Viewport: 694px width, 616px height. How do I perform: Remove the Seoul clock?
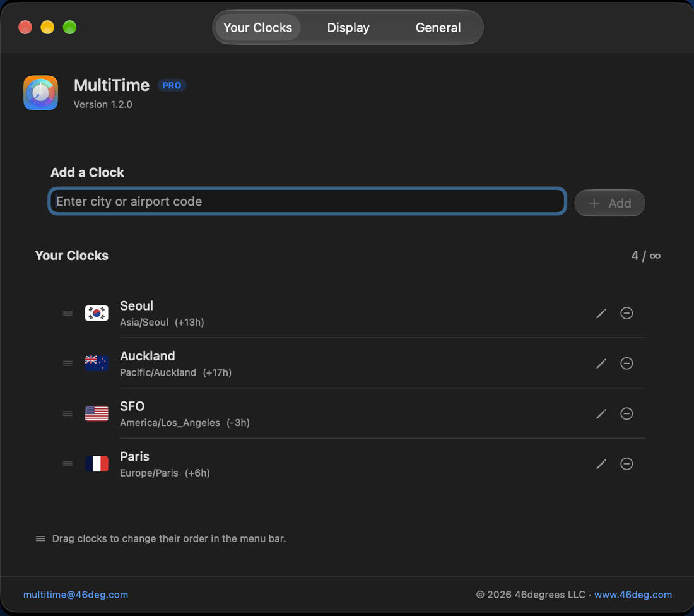coord(626,313)
